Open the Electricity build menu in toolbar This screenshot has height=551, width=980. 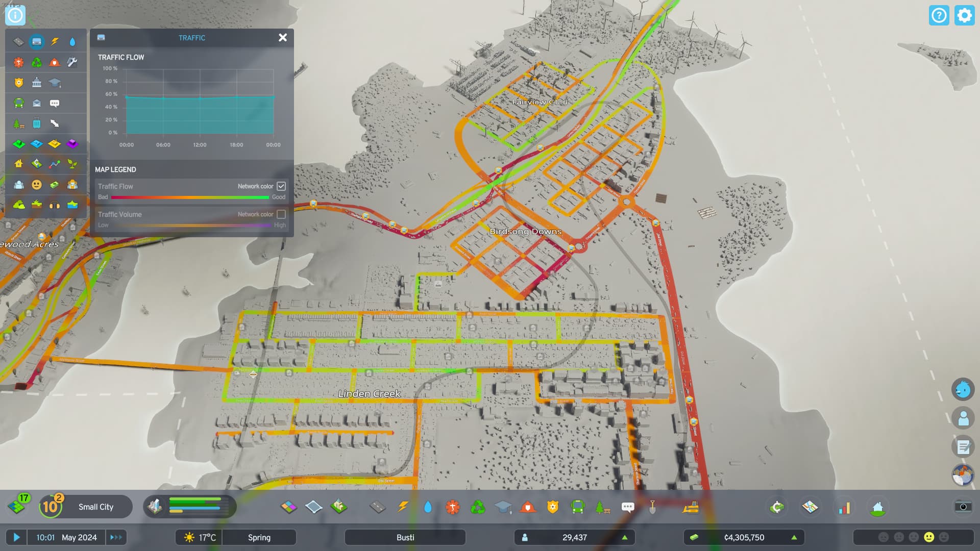click(x=403, y=507)
